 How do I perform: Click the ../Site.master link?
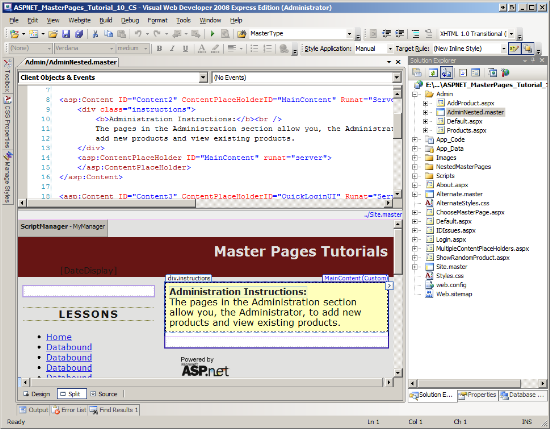tap(383, 214)
